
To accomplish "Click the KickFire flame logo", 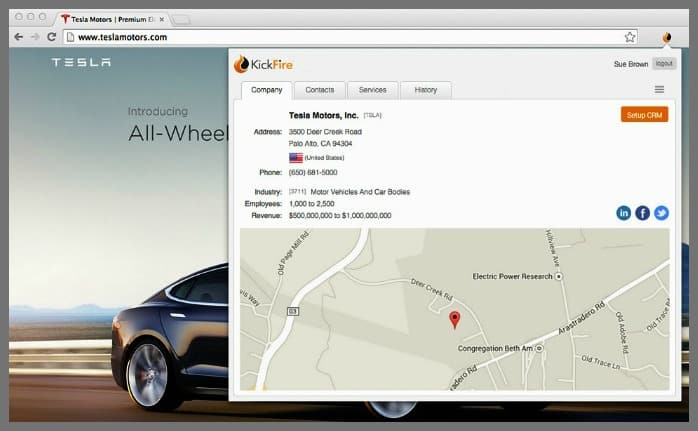I will coord(241,64).
